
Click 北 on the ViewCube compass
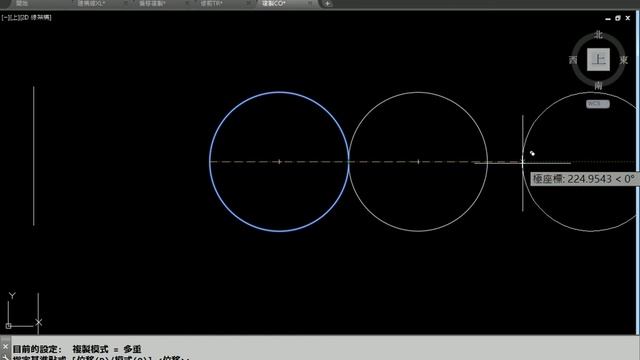click(598, 35)
